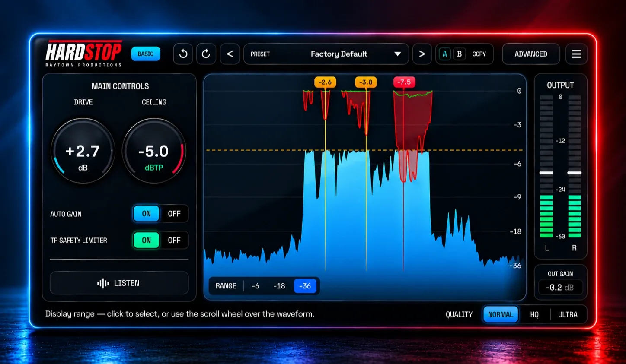Click the dBTP unit label
Viewport: 626px width, 364px height.
pyautogui.click(x=154, y=168)
